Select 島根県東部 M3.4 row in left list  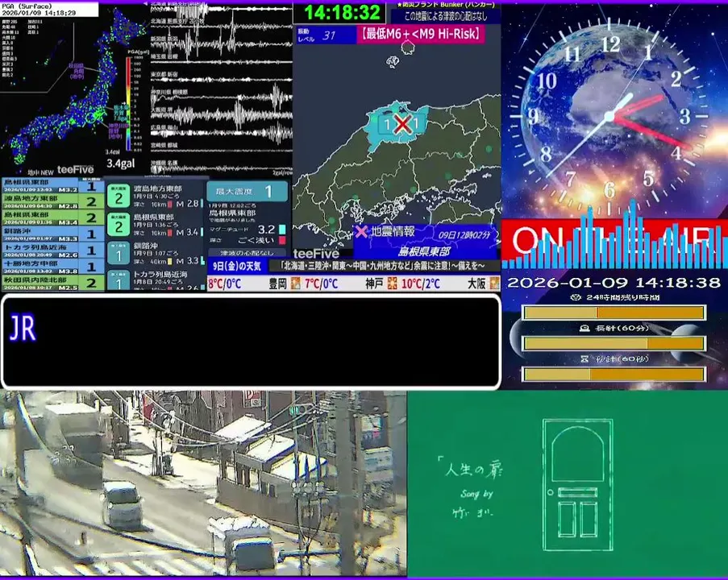click(52, 218)
